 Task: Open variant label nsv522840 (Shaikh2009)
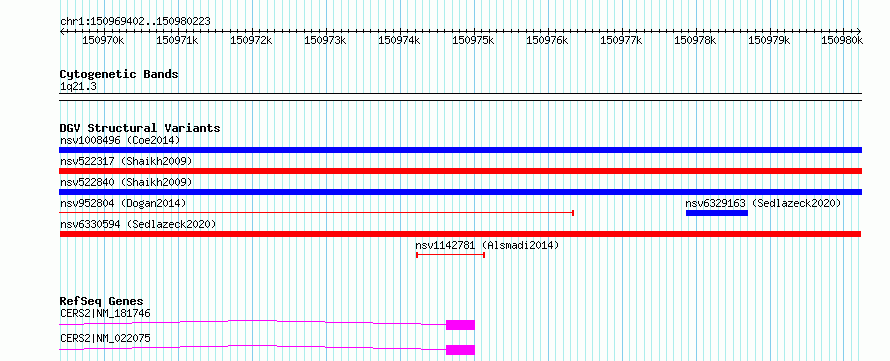[x=126, y=182]
